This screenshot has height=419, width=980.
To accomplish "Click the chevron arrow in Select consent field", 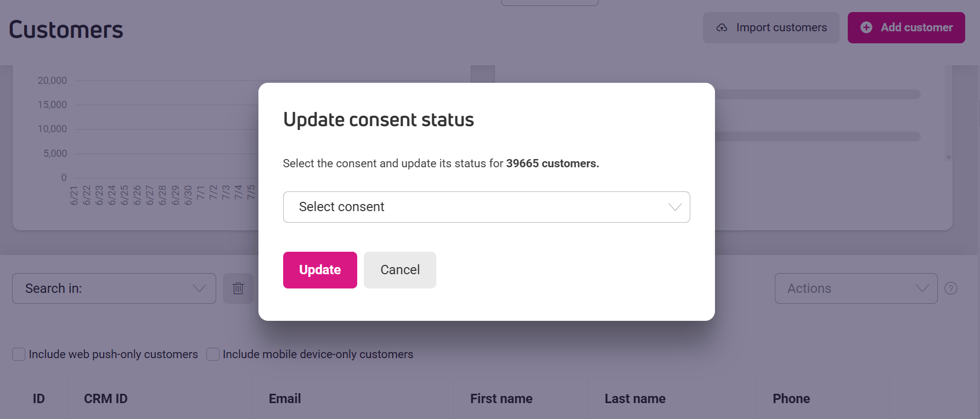I will point(675,207).
